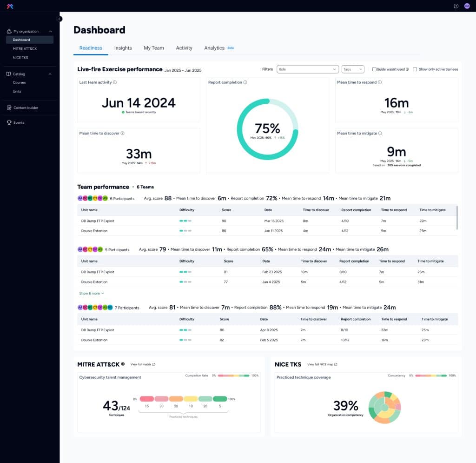476x463 pixels.
Task: Open the Role filter dropdown
Action: (x=307, y=69)
